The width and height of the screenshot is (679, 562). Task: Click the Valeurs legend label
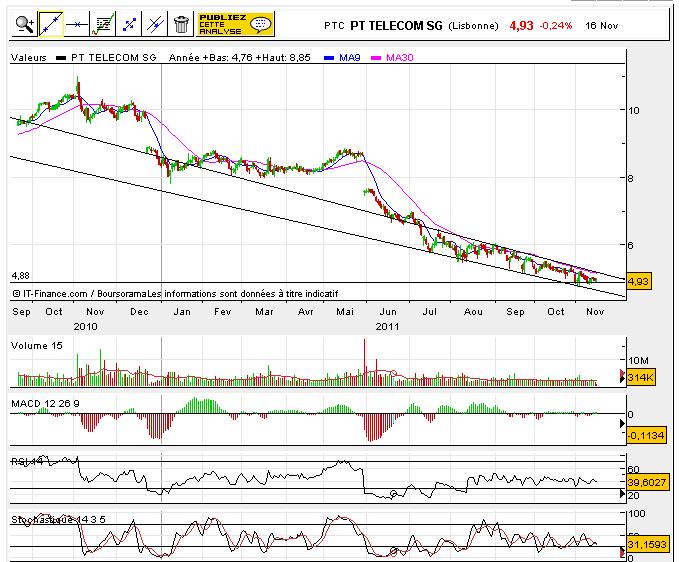29,57
